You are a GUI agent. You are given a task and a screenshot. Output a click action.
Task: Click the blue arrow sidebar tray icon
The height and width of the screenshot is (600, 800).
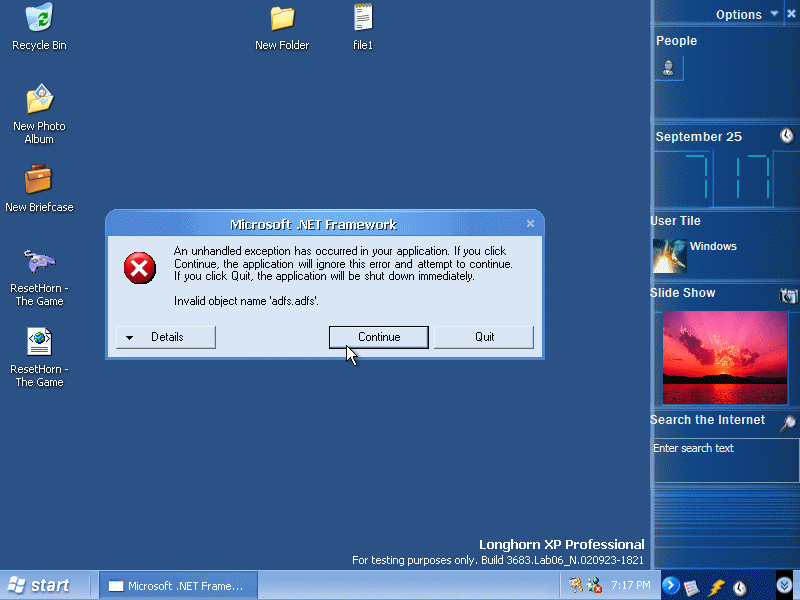(x=670, y=585)
